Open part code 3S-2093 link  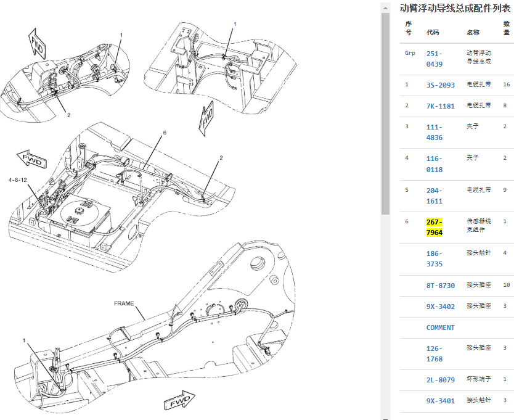click(x=441, y=85)
